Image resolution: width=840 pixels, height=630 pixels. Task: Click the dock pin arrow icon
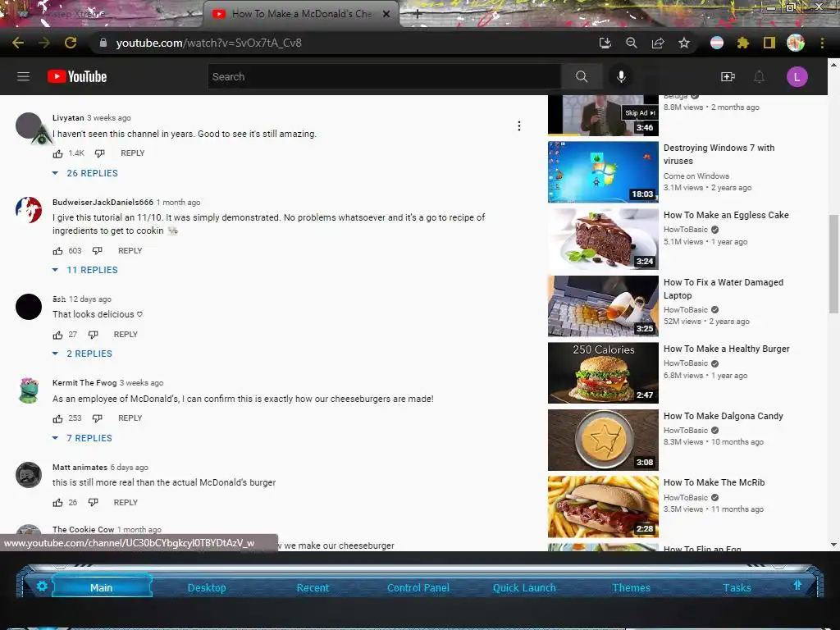pos(797,585)
